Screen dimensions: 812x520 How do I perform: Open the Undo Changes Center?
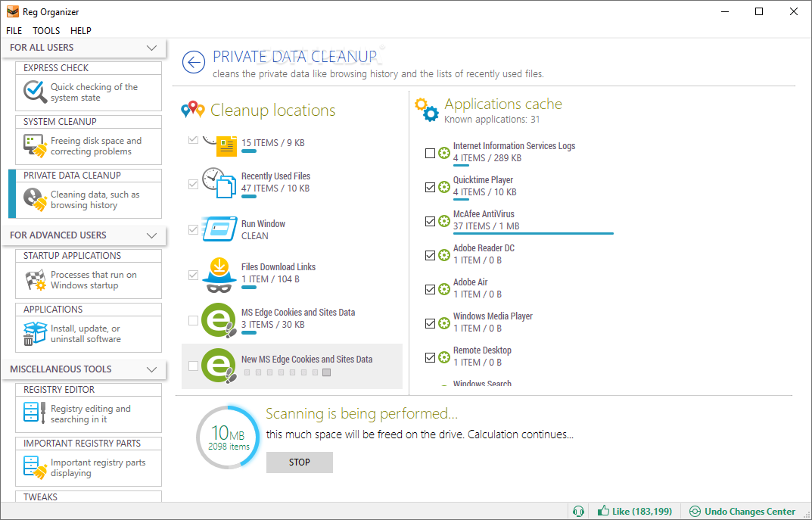point(742,512)
